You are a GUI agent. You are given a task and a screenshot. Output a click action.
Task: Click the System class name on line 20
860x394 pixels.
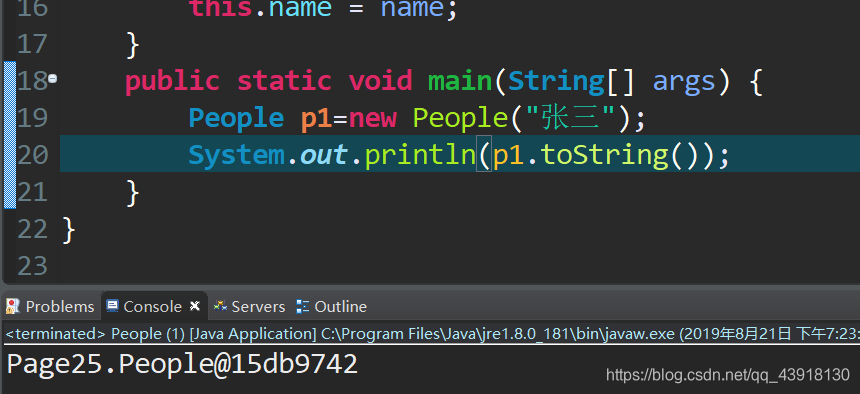[x=236, y=155]
